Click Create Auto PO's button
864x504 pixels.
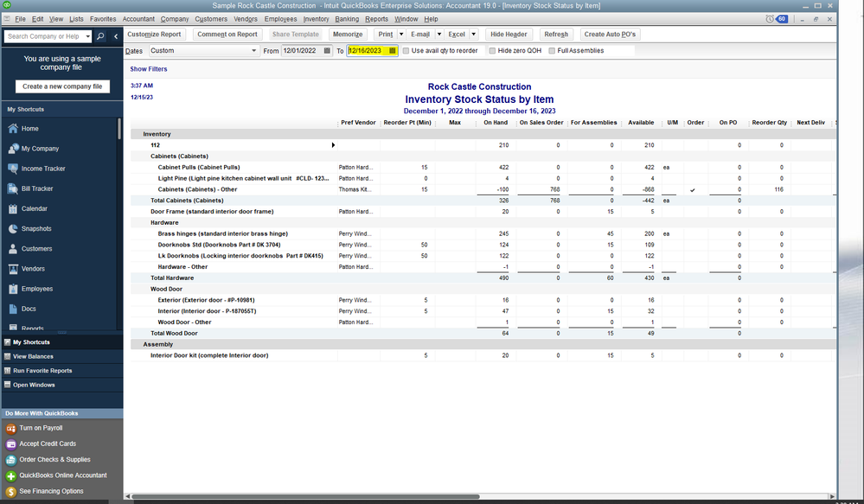pos(610,35)
